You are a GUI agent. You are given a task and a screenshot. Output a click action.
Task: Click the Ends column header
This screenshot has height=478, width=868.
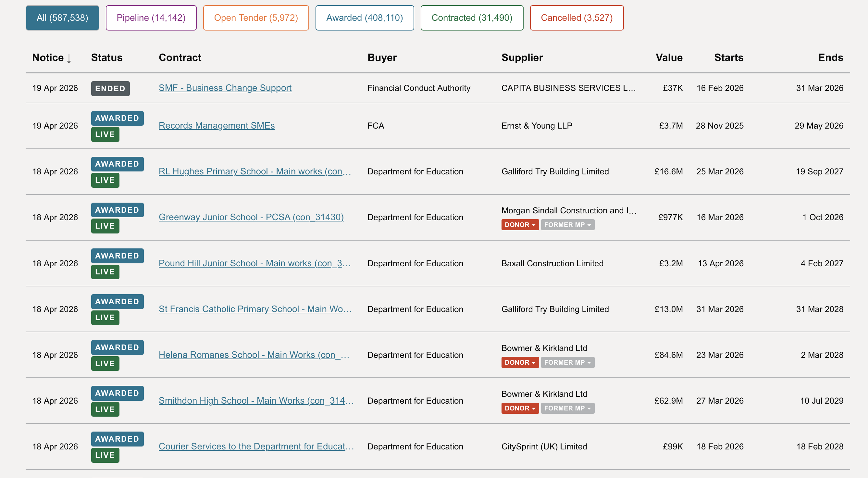(x=830, y=58)
